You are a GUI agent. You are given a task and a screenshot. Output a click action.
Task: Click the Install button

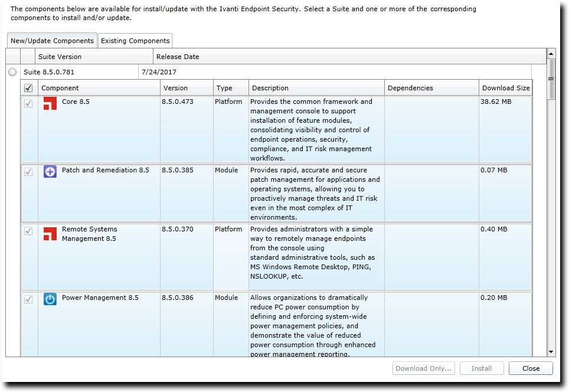point(482,368)
